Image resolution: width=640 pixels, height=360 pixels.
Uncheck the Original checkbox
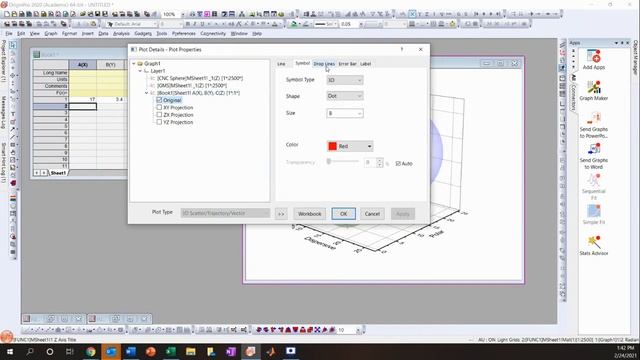[159, 100]
